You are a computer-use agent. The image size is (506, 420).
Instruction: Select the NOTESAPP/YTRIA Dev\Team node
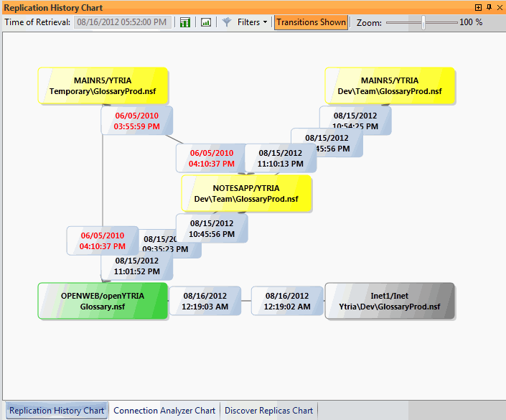pyautogui.click(x=246, y=193)
